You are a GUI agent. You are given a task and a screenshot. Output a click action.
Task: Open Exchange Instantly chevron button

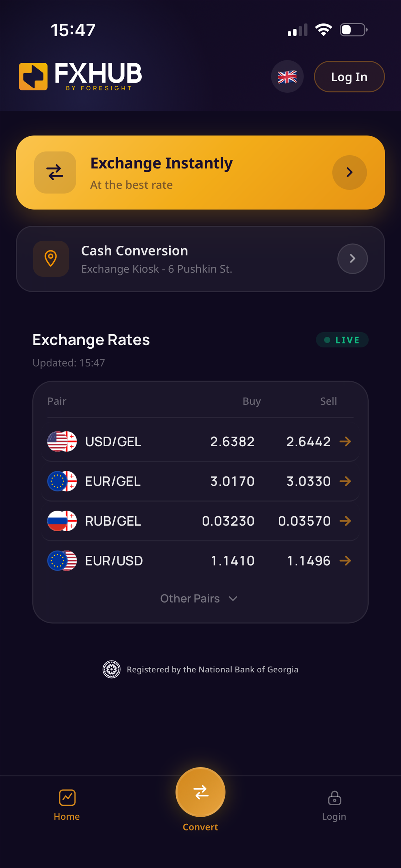click(349, 172)
